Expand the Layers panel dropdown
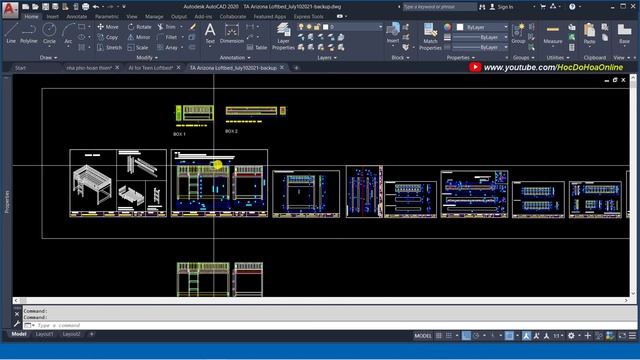Image resolution: width=640 pixels, height=360 pixels. pos(327,58)
